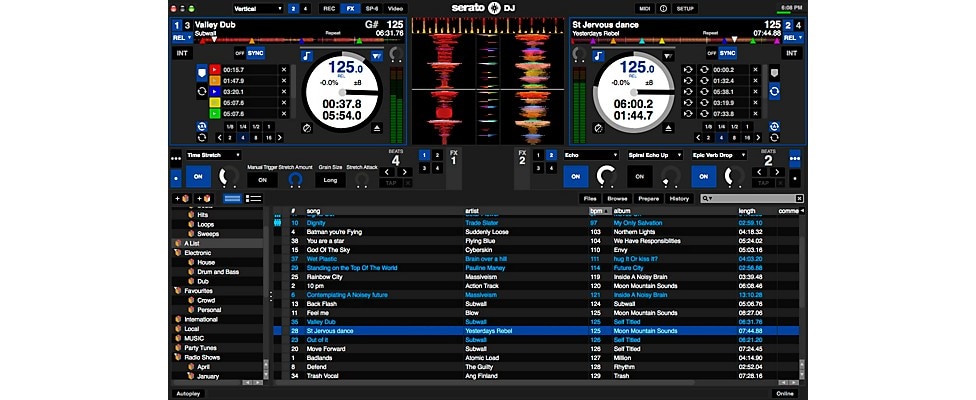Open the Echo effect dropdown

591,155
